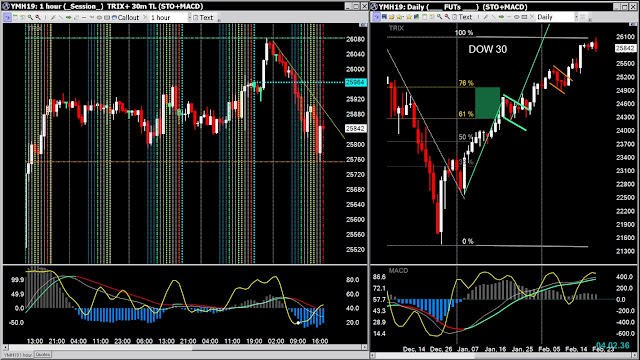Image resolution: width=640 pixels, height=360 pixels.
Task: Click 25842 price label on 1 hour chart
Action: pos(355,129)
